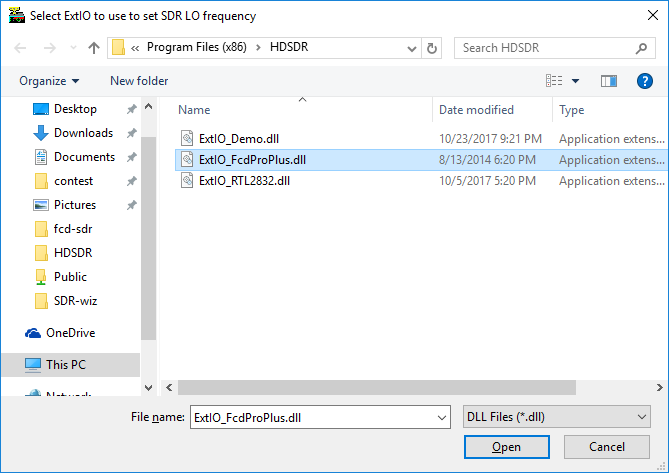Click the navigation pane scroll-up arrow
This screenshot has height=473, width=669.
(x=148, y=106)
